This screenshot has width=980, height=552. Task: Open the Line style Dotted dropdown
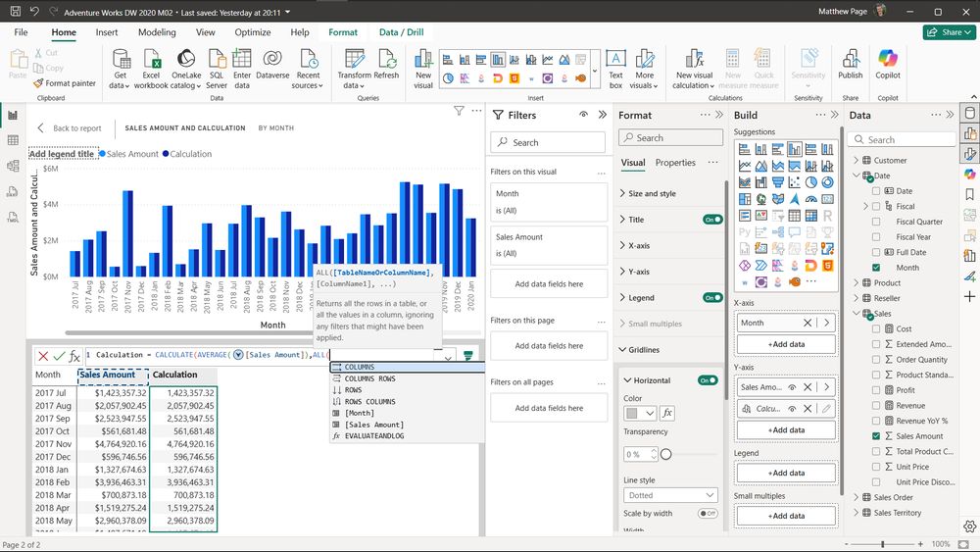click(670, 495)
